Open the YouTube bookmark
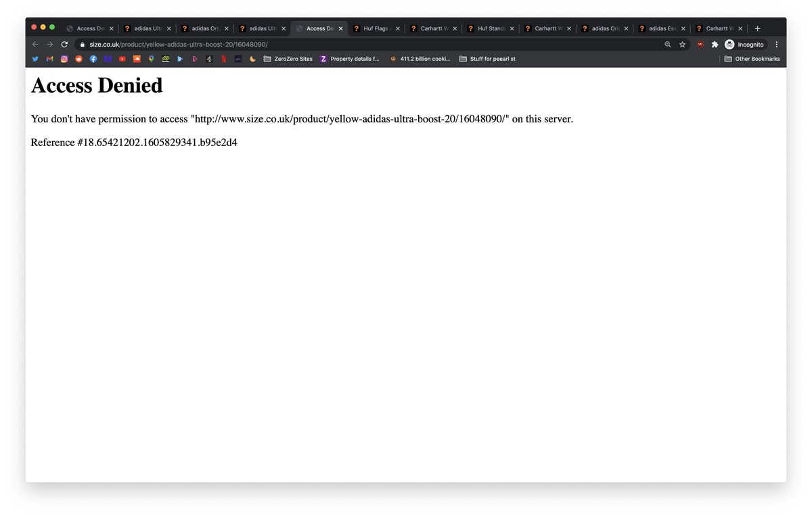The width and height of the screenshot is (812, 516). 122,59
